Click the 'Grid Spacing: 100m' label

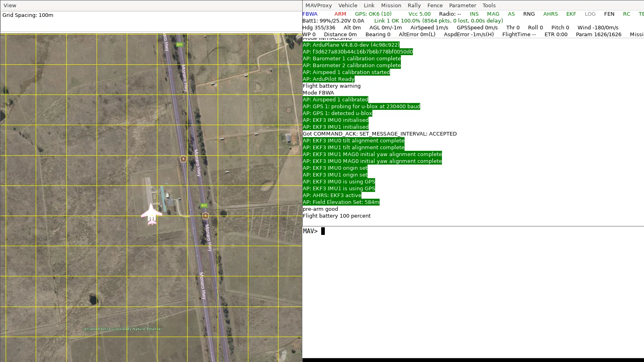(28, 15)
